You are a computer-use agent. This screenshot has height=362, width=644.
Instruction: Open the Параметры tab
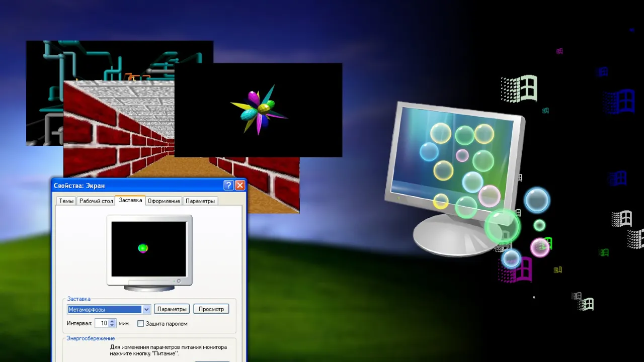coord(200,201)
